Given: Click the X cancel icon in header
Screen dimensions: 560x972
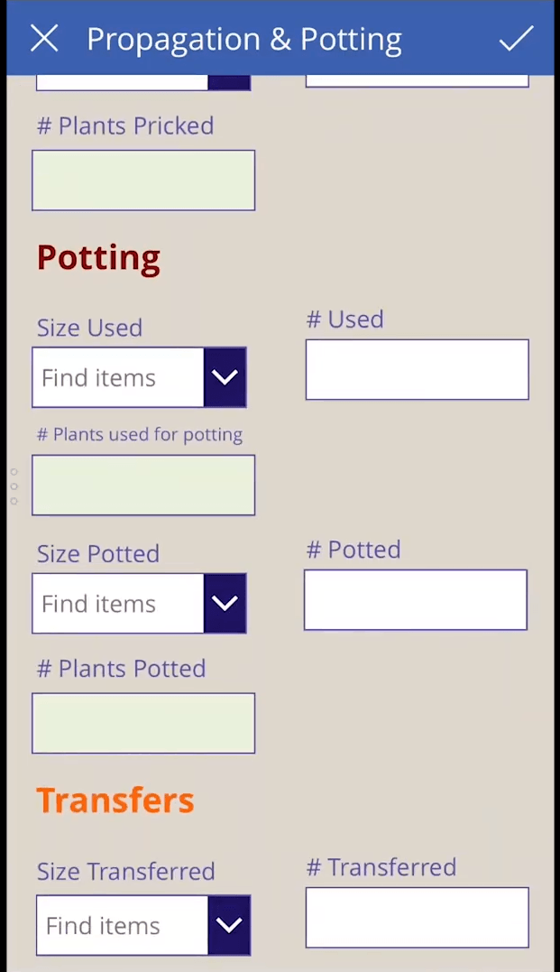Looking at the screenshot, I should (x=44, y=39).
